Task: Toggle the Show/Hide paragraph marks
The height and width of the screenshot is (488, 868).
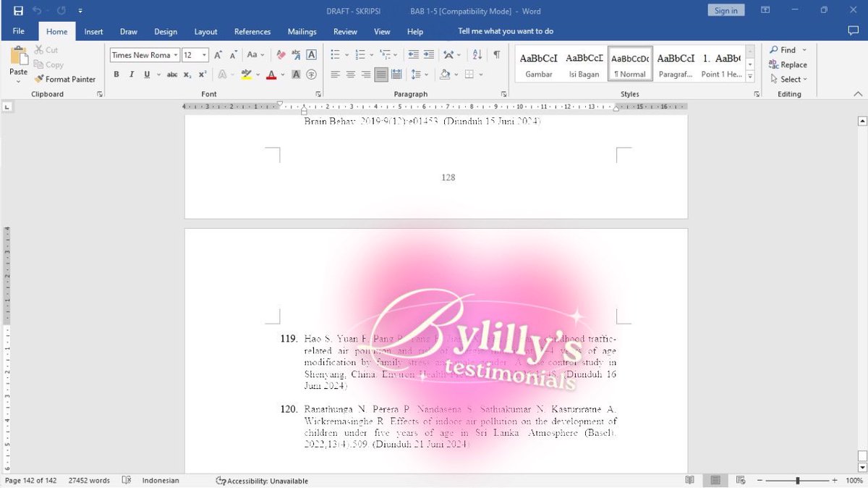Action: (495, 54)
